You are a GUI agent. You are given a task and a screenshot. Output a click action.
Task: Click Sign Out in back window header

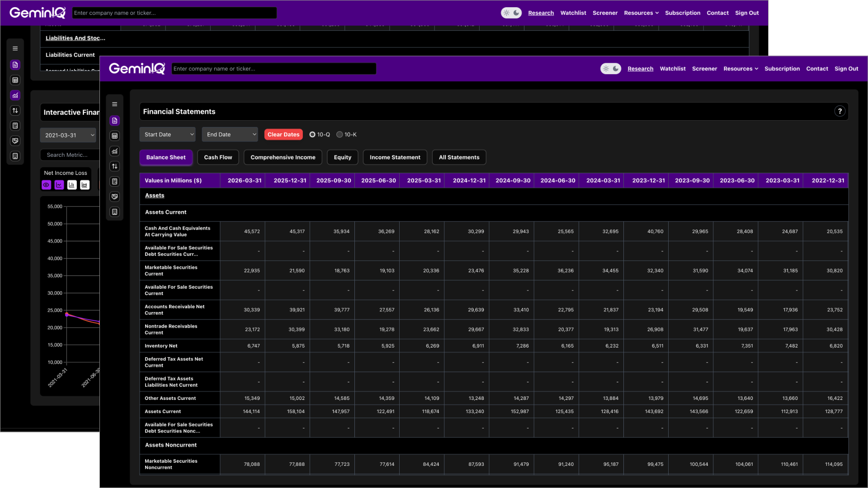point(747,13)
